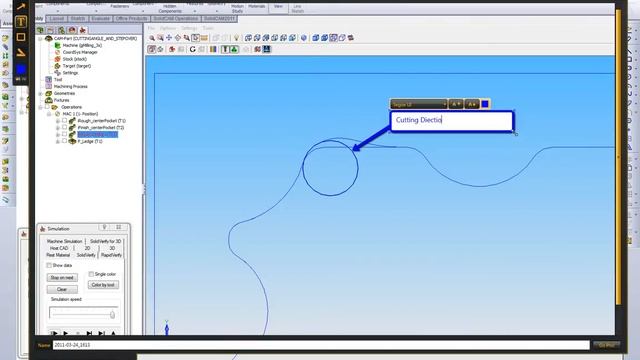Click the Clear button in Simulation
This screenshot has height=360, width=640.
point(62,289)
